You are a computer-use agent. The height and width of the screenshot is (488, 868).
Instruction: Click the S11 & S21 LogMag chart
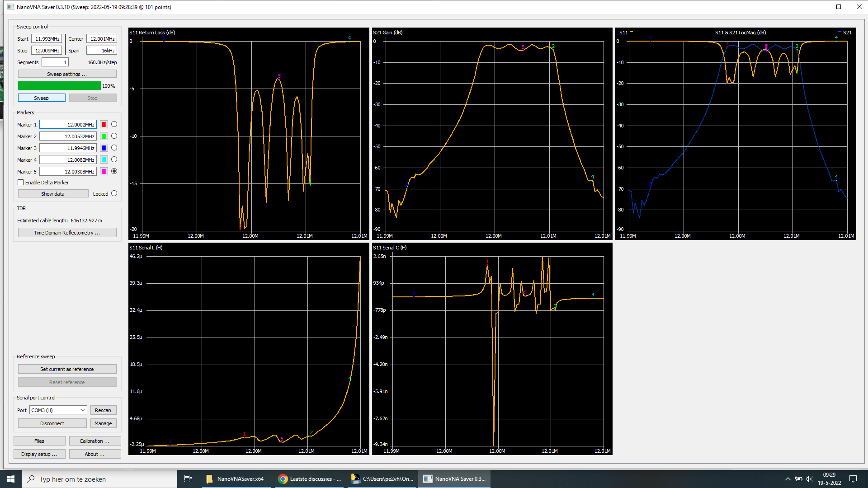coord(736,134)
